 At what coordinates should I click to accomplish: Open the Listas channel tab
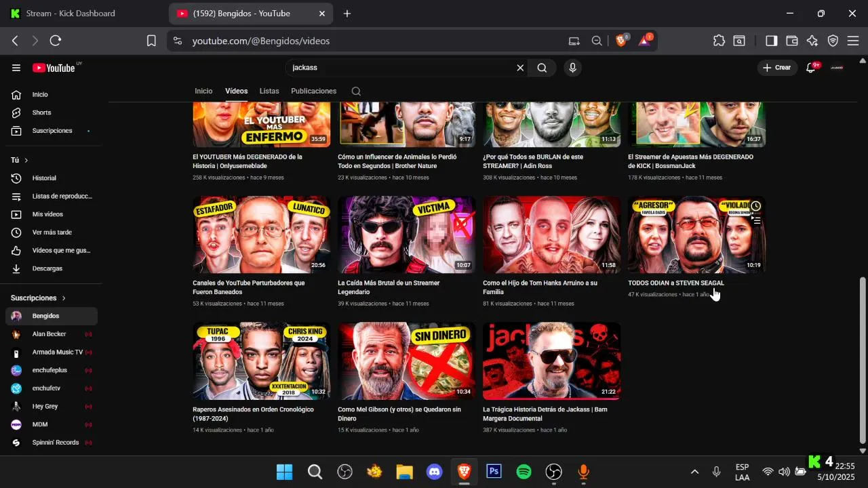tap(269, 91)
